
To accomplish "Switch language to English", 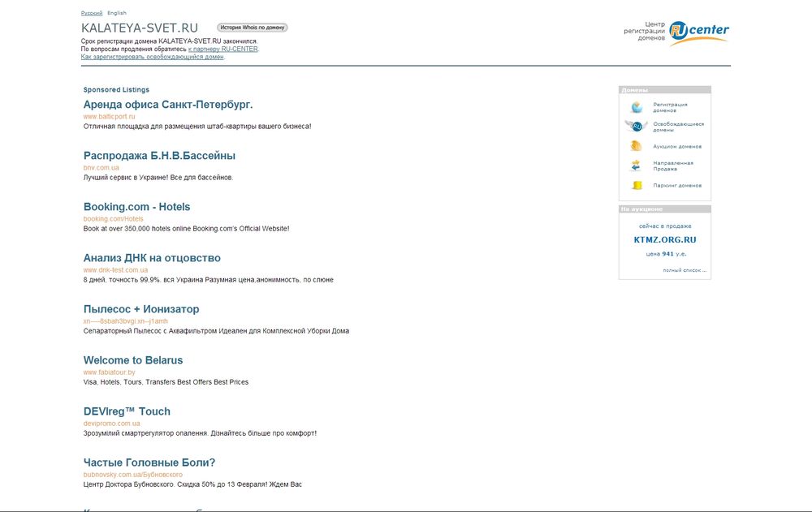I will coord(116,13).
